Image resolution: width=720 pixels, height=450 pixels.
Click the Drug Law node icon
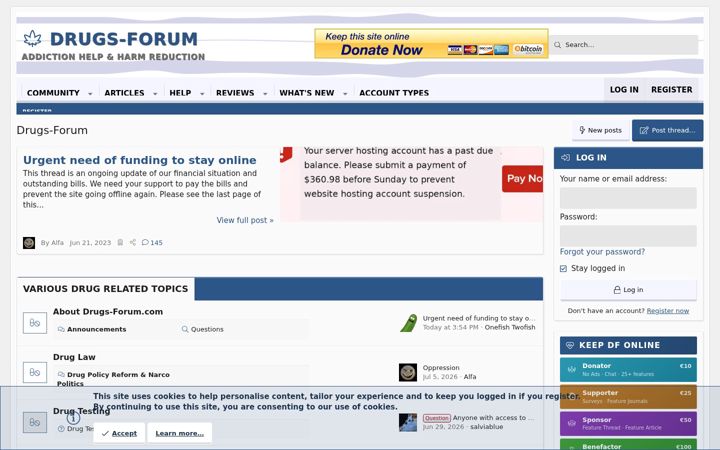click(35, 372)
